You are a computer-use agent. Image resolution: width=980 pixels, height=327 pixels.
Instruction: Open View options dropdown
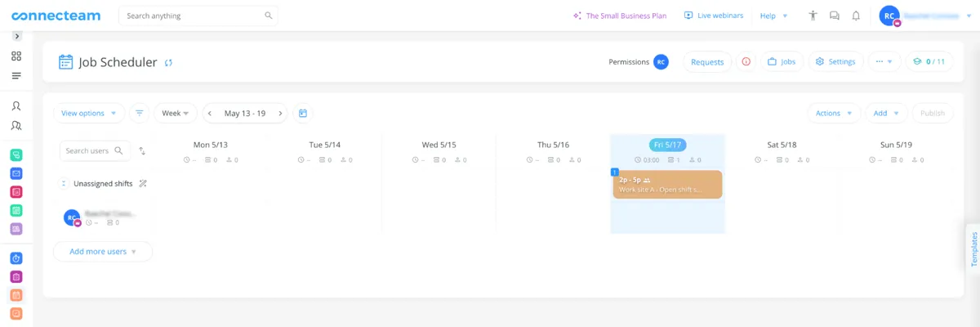pyautogui.click(x=89, y=114)
